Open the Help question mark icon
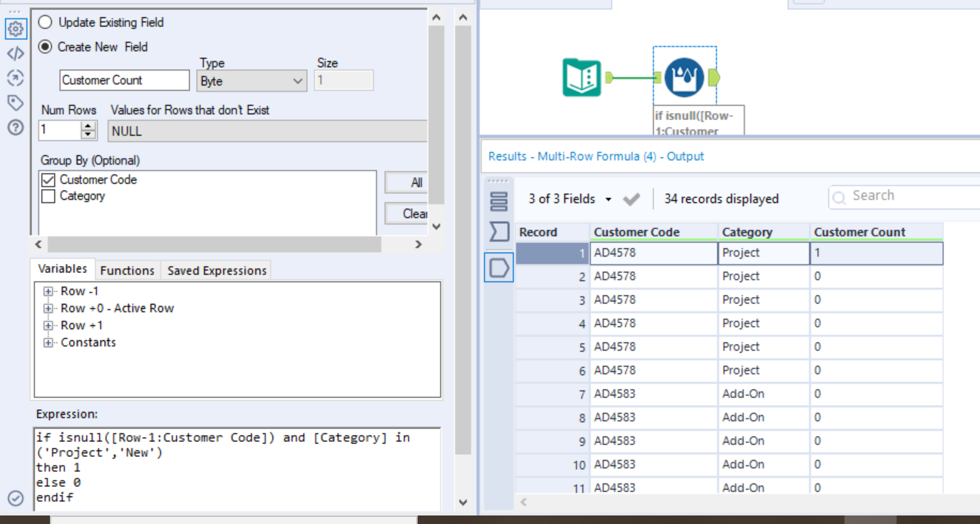This screenshot has height=524, width=980. (15, 128)
